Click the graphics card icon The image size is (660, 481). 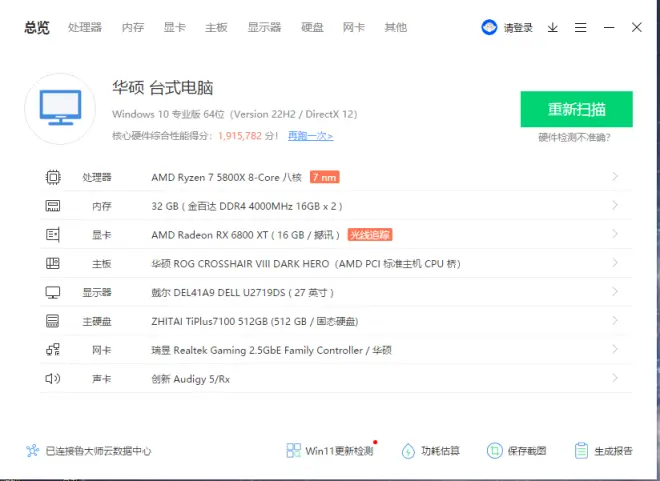pyautogui.click(x=53, y=235)
